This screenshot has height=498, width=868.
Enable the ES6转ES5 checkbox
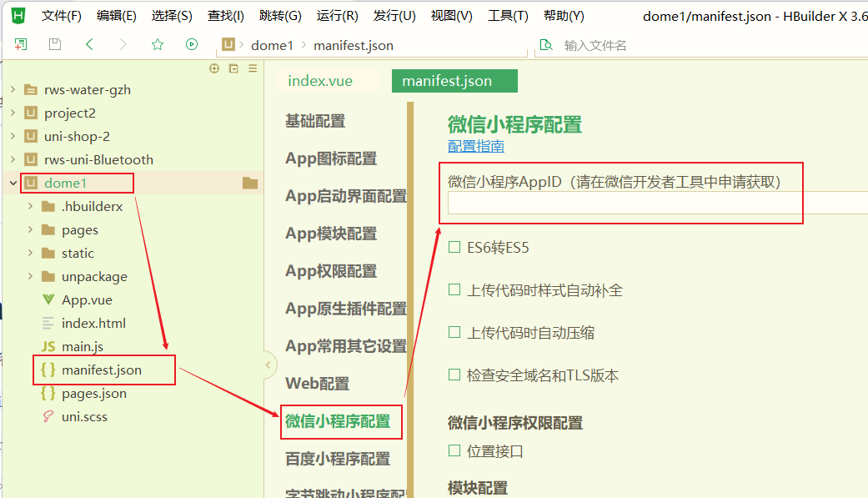[x=454, y=247]
